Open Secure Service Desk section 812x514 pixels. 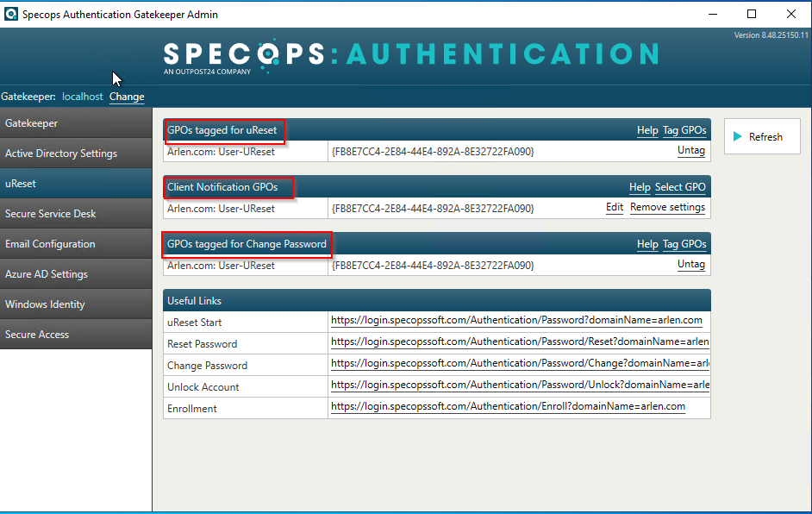tap(76, 214)
